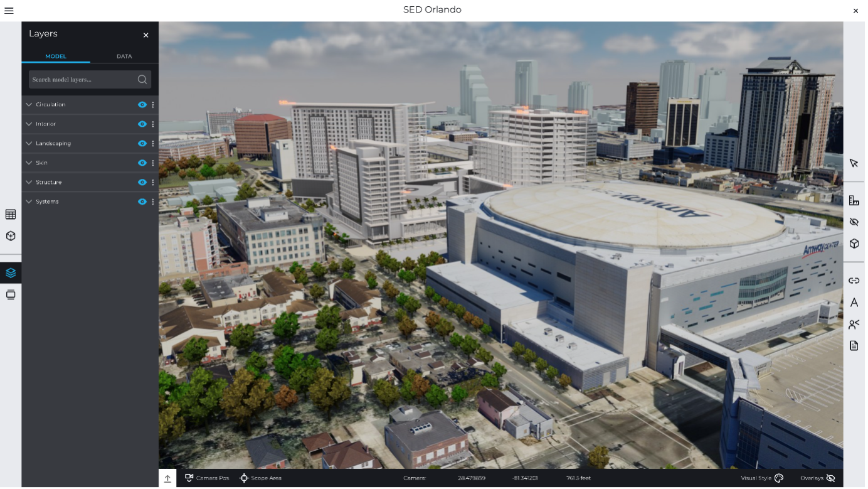Toggle Overlays visibility
The height and width of the screenshot is (489, 868).
pyautogui.click(x=818, y=478)
